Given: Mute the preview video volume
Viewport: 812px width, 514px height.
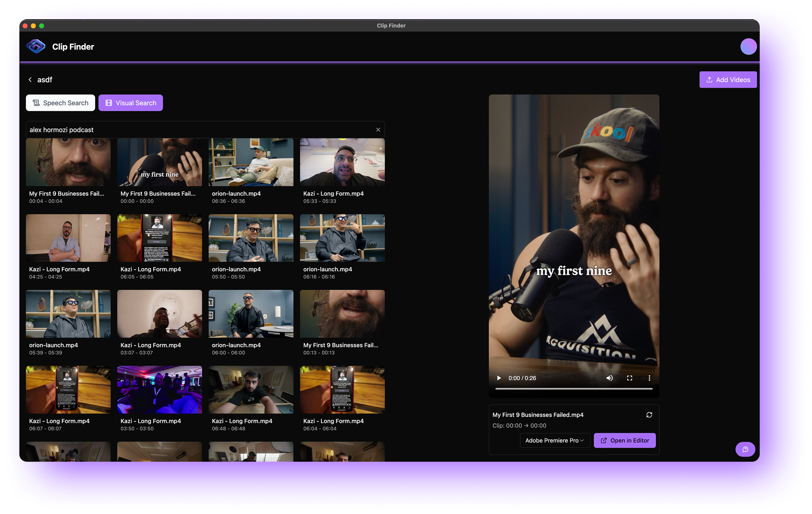Looking at the screenshot, I should (x=609, y=378).
